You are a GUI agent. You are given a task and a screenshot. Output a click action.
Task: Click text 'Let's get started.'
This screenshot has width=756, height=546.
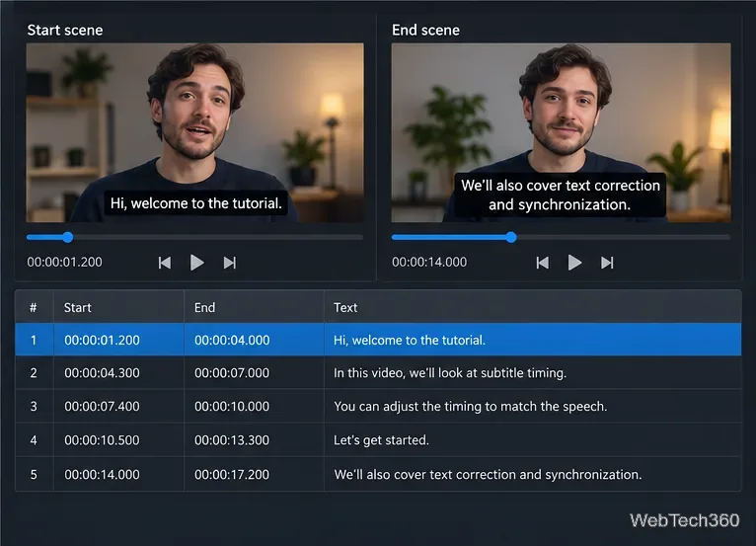(x=381, y=440)
